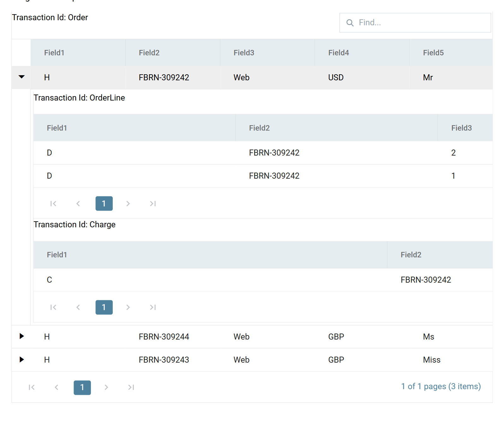Go to last page in OrderLine pager

[153, 204]
